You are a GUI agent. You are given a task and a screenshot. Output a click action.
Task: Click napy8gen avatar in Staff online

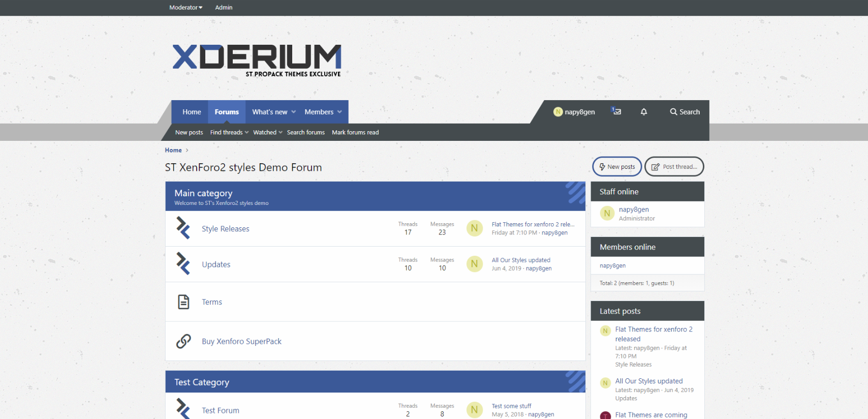tap(607, 214)
